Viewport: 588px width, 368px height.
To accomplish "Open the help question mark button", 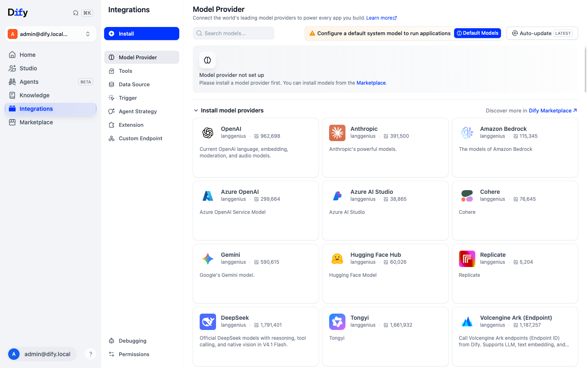I will 91,354.
